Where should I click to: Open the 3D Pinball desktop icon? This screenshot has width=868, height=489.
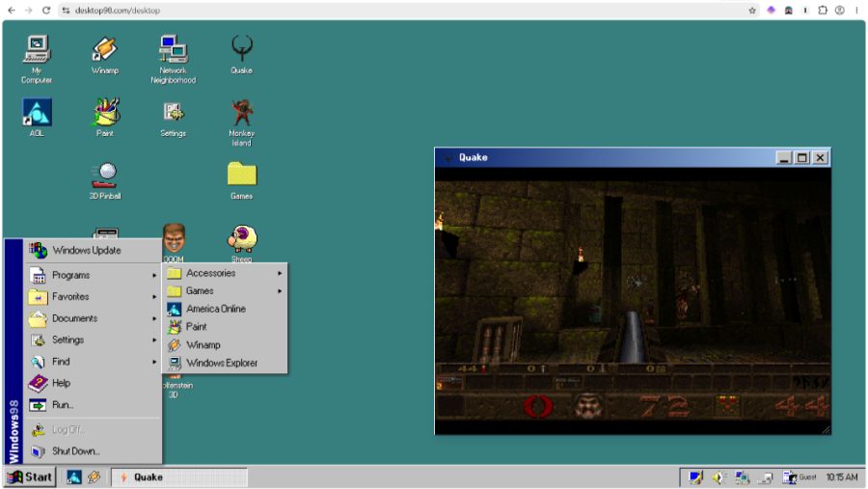click(x=105, y=180)
